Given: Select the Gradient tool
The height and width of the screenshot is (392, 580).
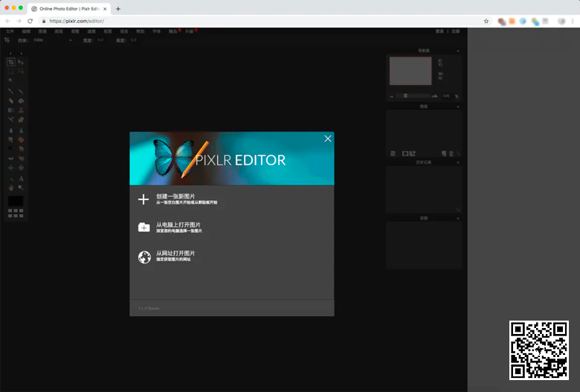Looking at the screenshot, I should 10,110.
